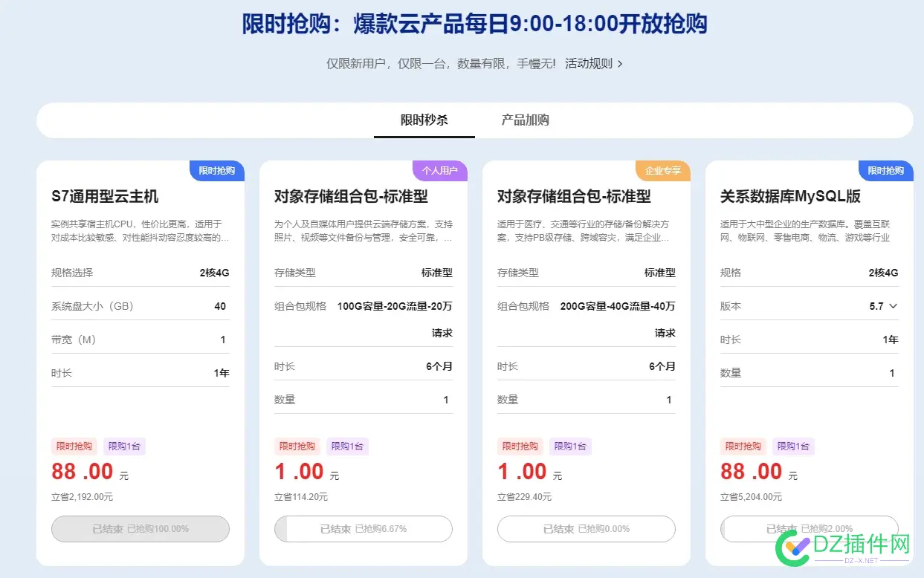Viewport: 924px width, 578px height.
Task: Click the 企业专享 corner badge
Action: point(663,171)
